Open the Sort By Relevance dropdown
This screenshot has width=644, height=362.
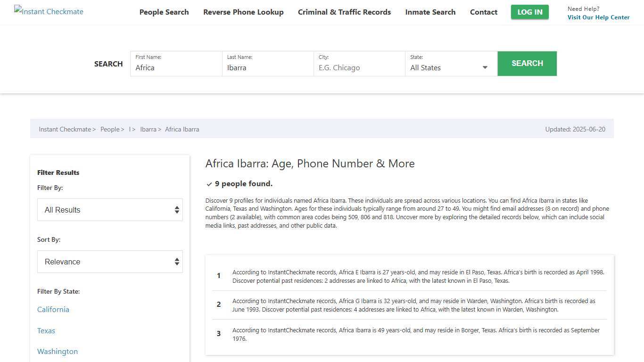[x=110, y=262]
